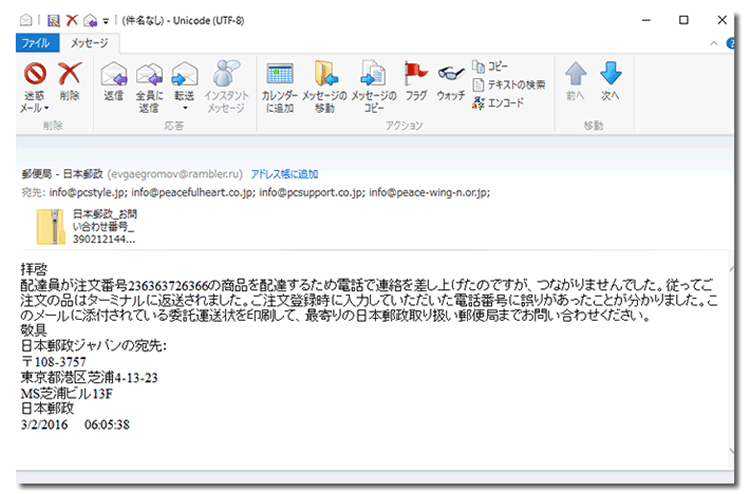Reply to all with 全員に返信

pyautogui.click(x=149, y=87)
